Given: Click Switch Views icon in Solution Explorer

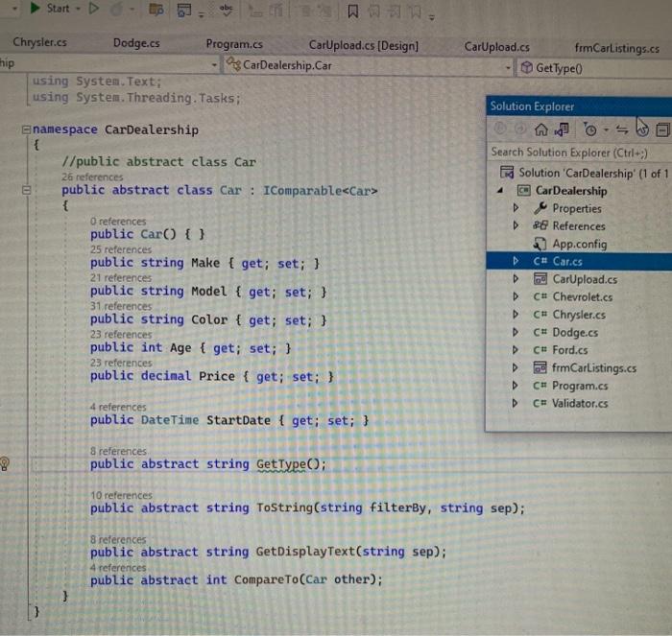Looking at the screenshot, I should click(x=562, y=129).
